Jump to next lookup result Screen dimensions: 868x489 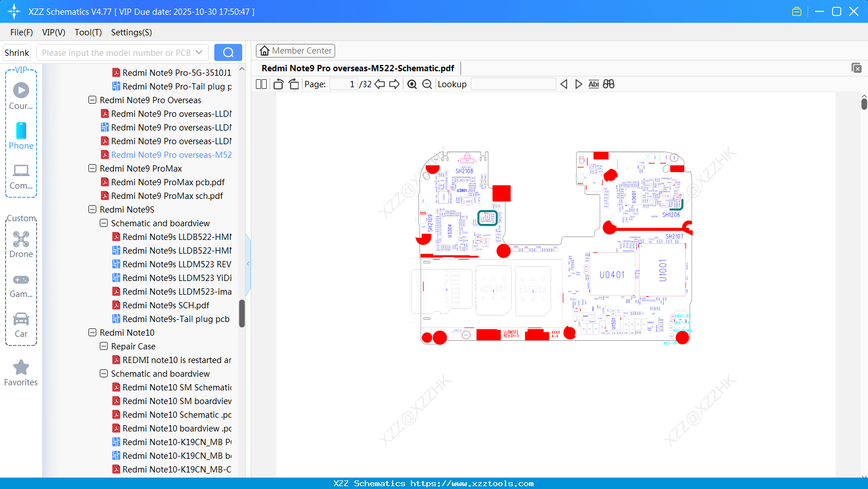pyautogui.click(x=578, y=84)
